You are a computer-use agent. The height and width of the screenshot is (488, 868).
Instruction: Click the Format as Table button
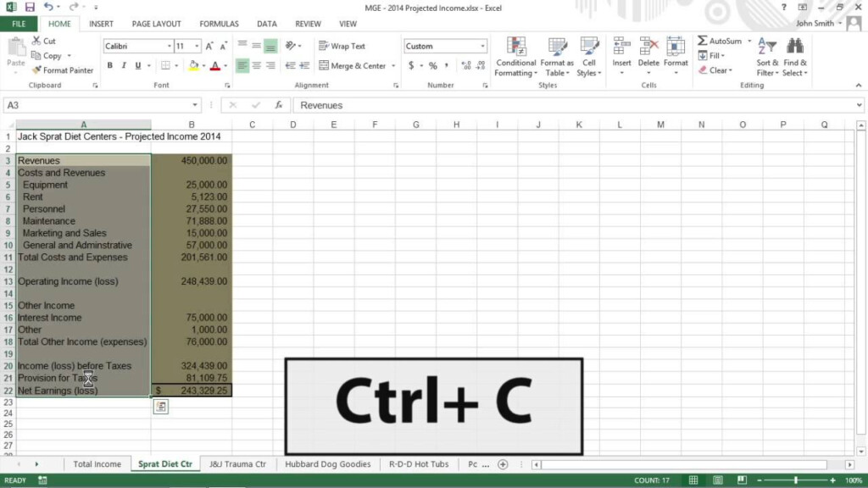(557, 56)
